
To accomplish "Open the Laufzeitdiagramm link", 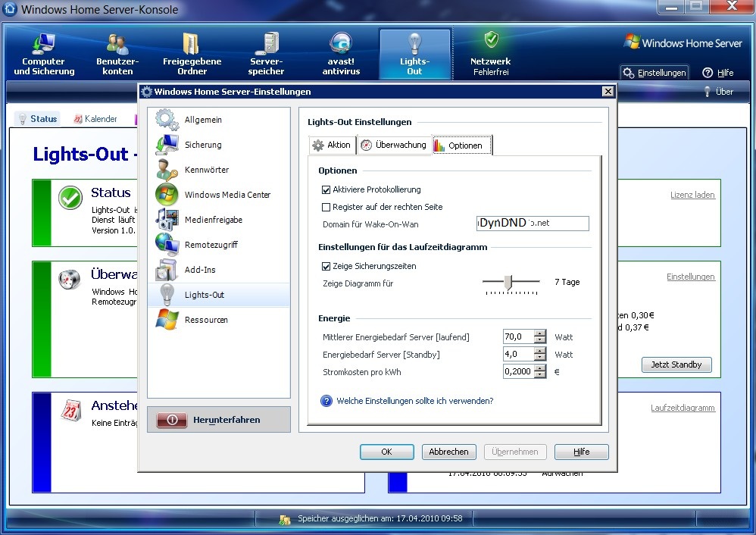I will click(683, 408).
